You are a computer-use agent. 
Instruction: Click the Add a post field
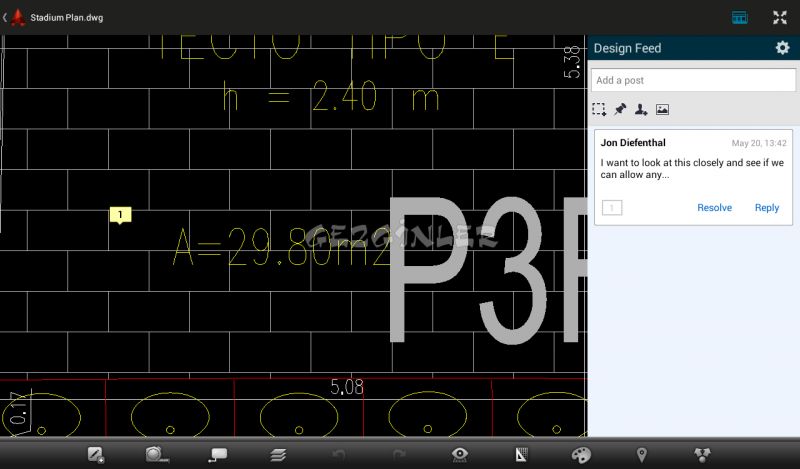tap(693, 80)
